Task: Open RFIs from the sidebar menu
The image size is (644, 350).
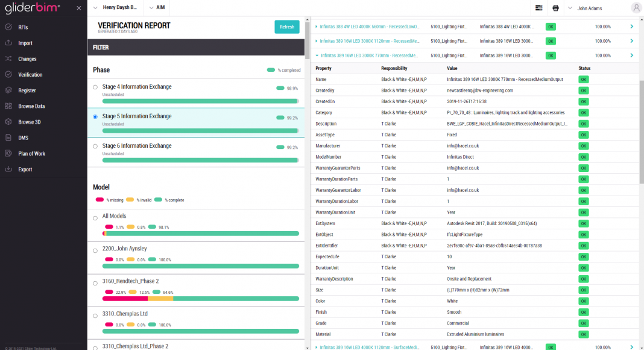Action: click(x=23, y=28)
